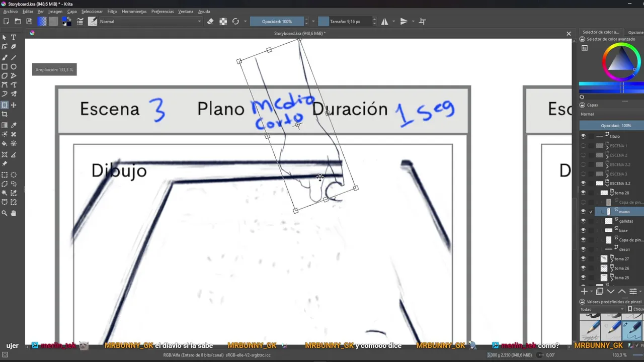Open the Herramientas menu
Image resolution: width=644 pixels, height=362 pixels.
134,12
